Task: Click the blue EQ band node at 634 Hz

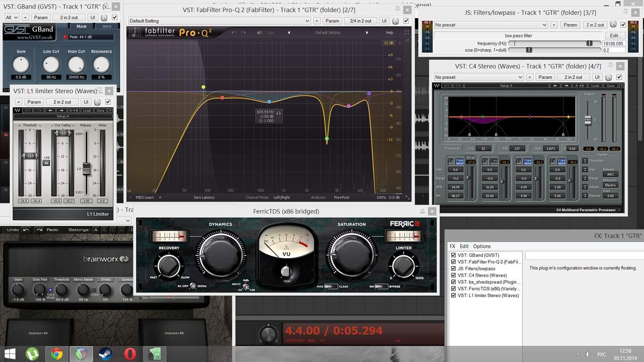Action: click(269, 102)
